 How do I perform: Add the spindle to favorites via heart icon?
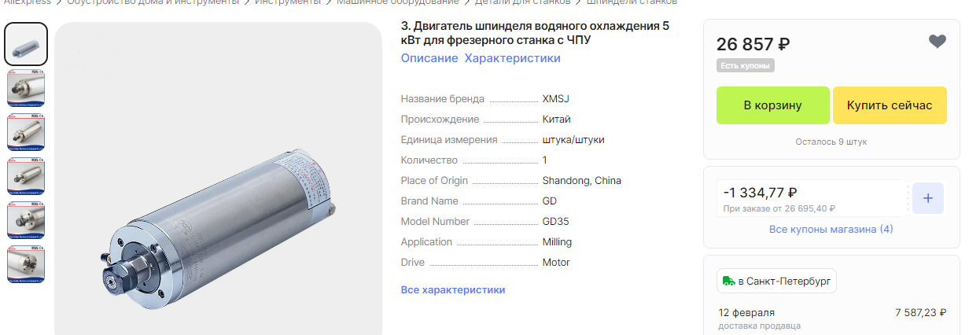[x=937, y=42]
